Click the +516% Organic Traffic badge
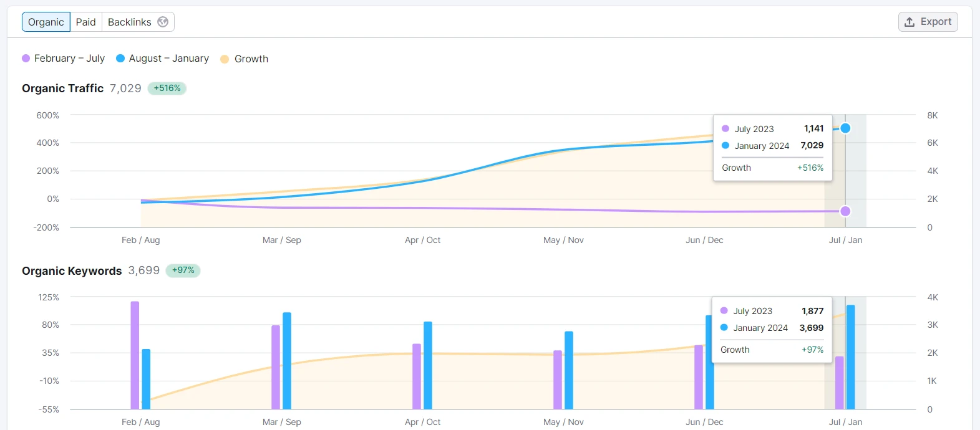The image size is (980, 430). click(167, 88)
